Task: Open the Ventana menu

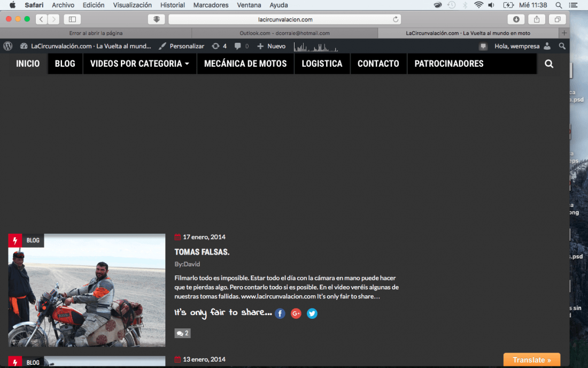Action: tap(249, 5)
